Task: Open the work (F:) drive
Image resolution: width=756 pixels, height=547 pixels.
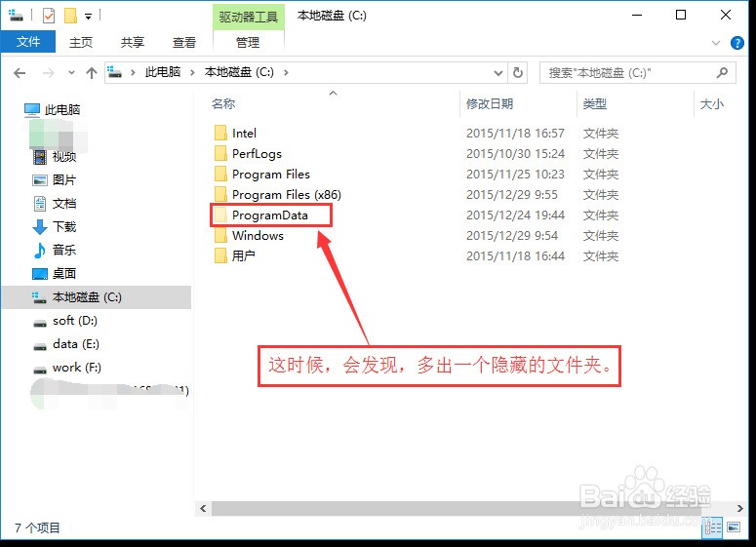Action: (x=67, y=368)
